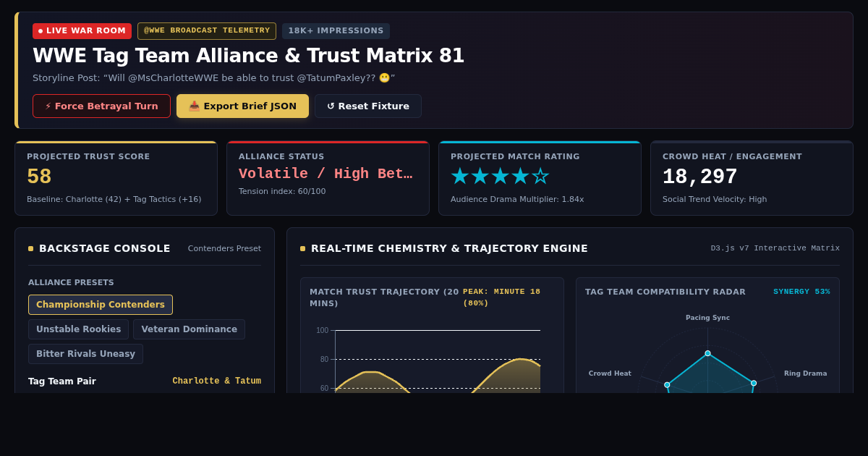
Task: Click the emoji in the storyline post
Action: [x=384, y=77]
